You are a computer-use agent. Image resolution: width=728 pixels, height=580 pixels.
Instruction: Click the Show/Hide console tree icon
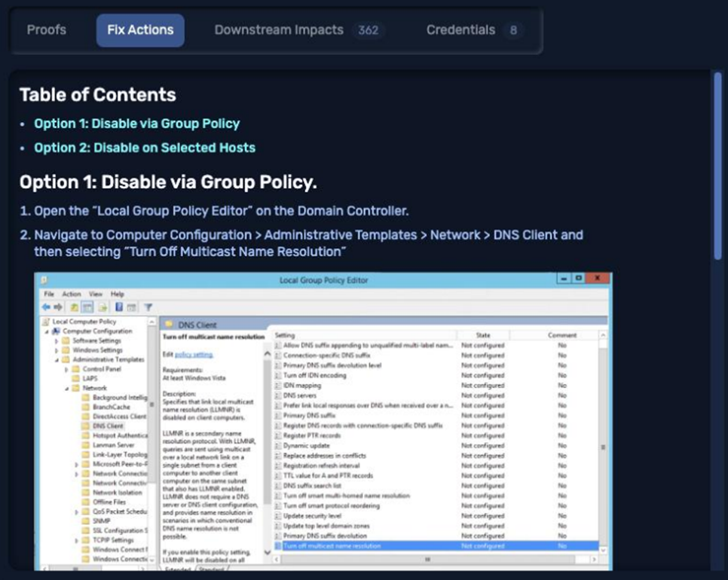pos(87,307)
